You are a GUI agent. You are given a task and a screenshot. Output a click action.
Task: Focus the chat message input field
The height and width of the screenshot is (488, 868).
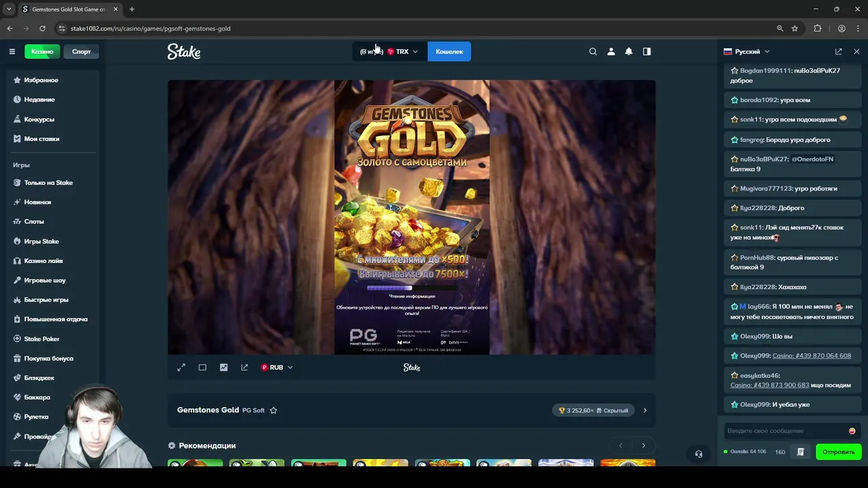[785, 431]
